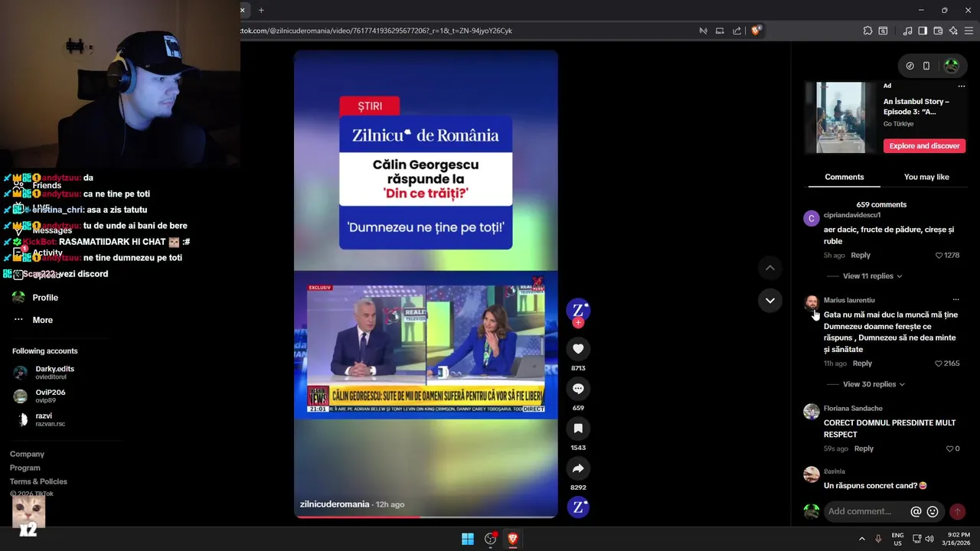Open browser extensions puzzle icon

(x=867, y=31)
